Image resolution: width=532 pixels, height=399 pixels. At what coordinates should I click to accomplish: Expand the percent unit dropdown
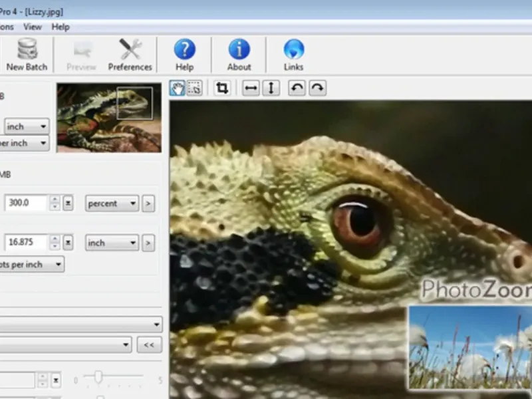tap(112, 203)
